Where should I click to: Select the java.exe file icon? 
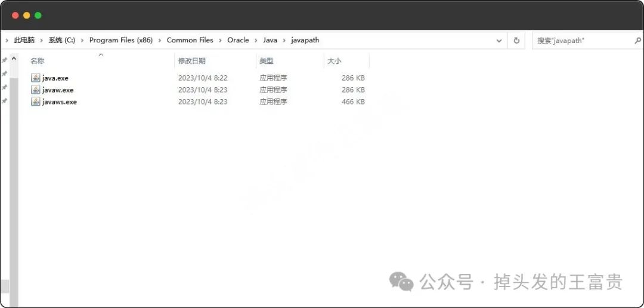[36, 78]
